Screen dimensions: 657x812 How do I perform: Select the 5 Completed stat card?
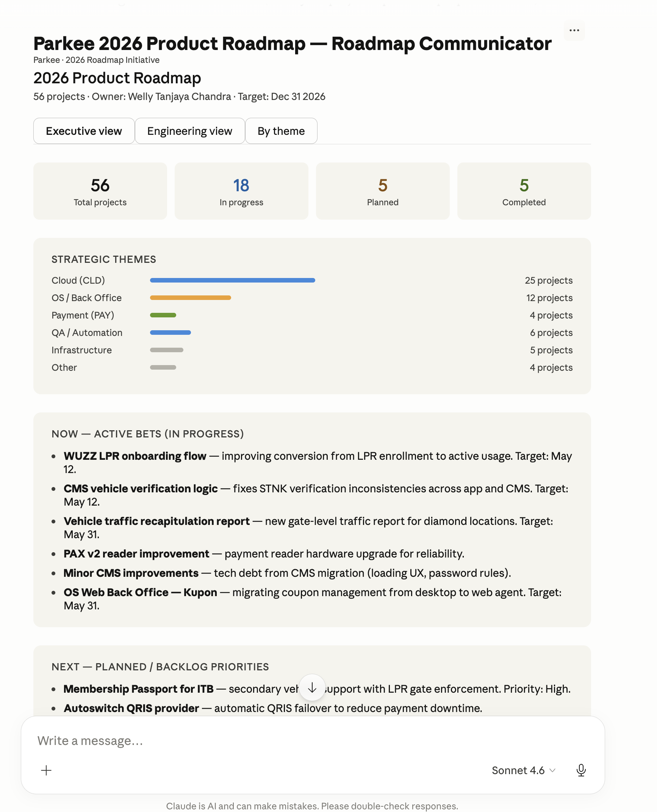(x=524, y=191)
